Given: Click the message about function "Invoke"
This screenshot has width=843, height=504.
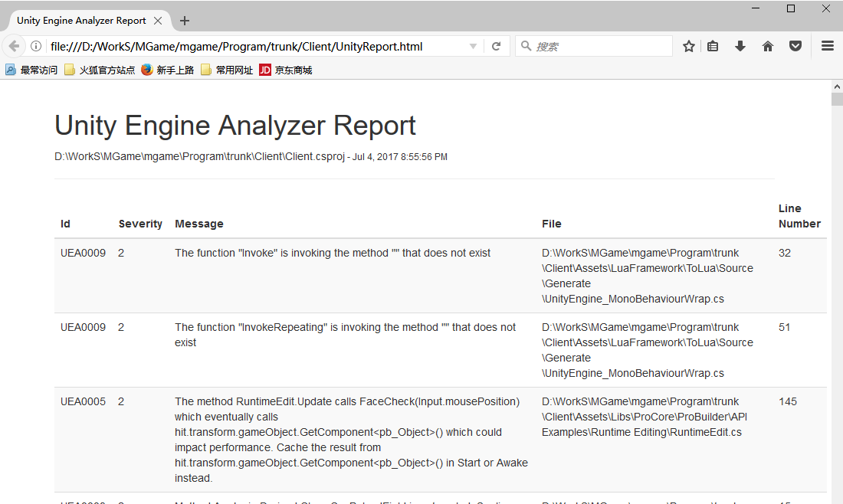Looking at the screenshot, I should click(x=333, y=253).
